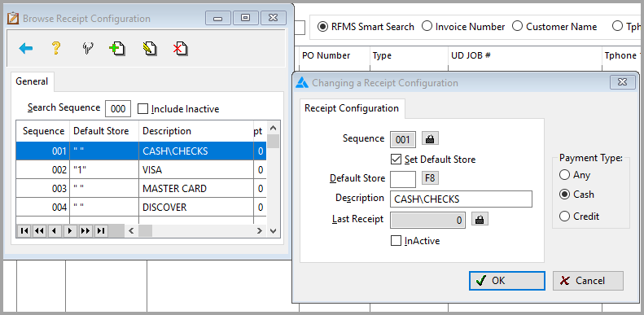Minimize the Browse Receipt Configuration window

[218, 18]
